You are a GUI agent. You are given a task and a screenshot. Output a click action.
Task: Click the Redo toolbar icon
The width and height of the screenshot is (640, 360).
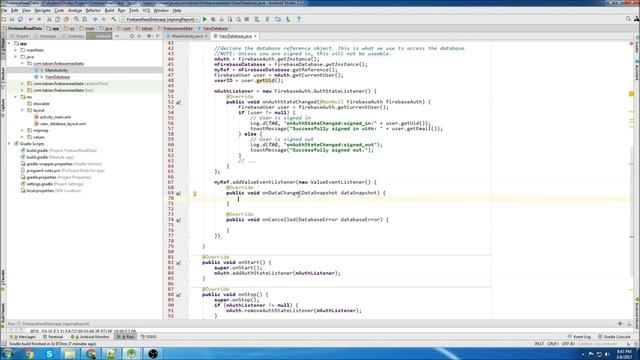click(x=39, y=19)
